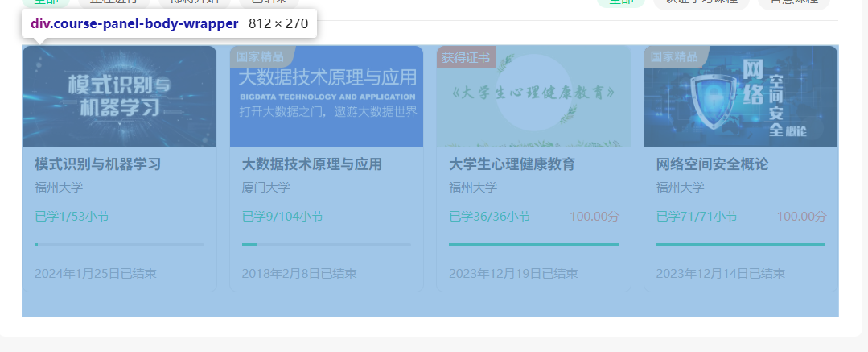Image resolution: width=868 pixels, height=352 pixels.
Task: Click the 国家精品 badge on 大数据技术原理与应用
Action: (261, 56)
